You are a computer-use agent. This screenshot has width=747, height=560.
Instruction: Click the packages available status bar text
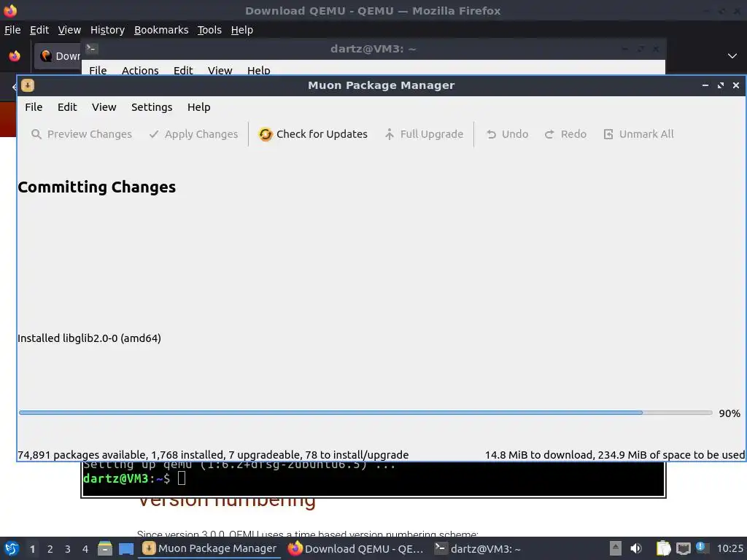pos(213,455)
